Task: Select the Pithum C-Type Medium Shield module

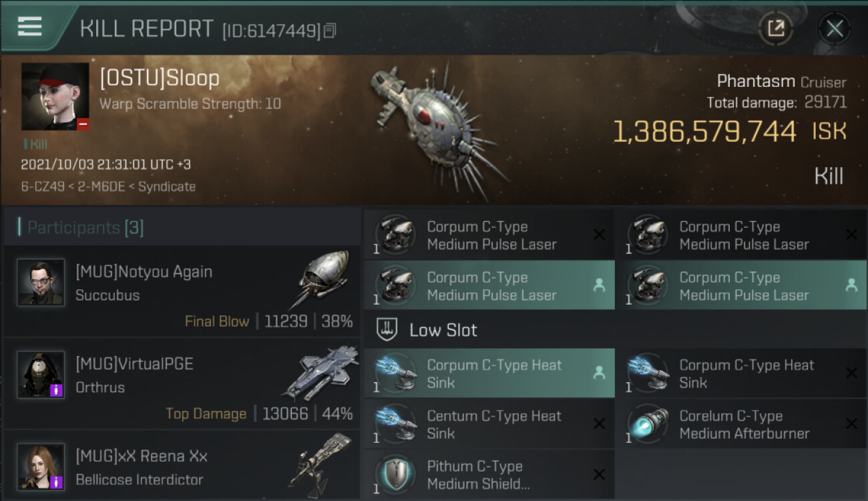Action: [x=489, y=475]
